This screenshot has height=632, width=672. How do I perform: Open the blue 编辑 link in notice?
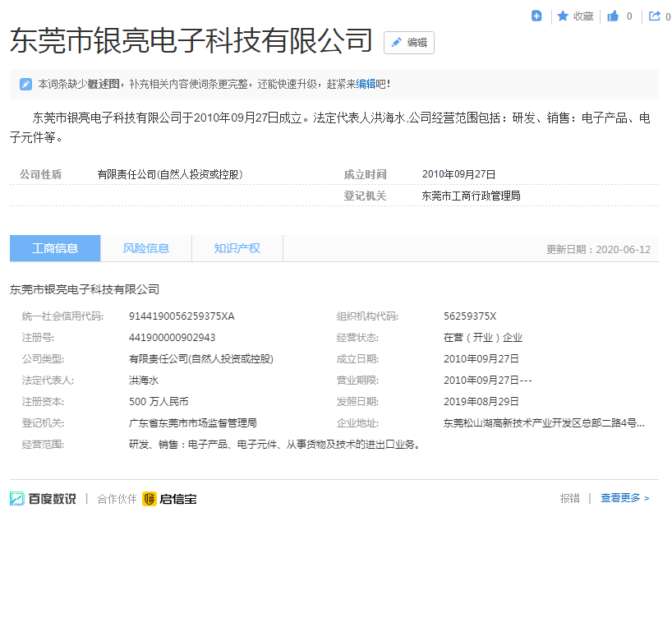[366, 84]
